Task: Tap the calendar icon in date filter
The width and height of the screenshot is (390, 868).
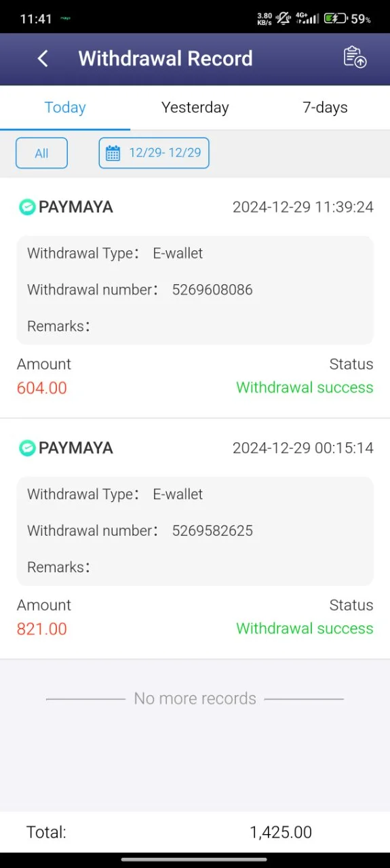Action: [x=113, y=153]
